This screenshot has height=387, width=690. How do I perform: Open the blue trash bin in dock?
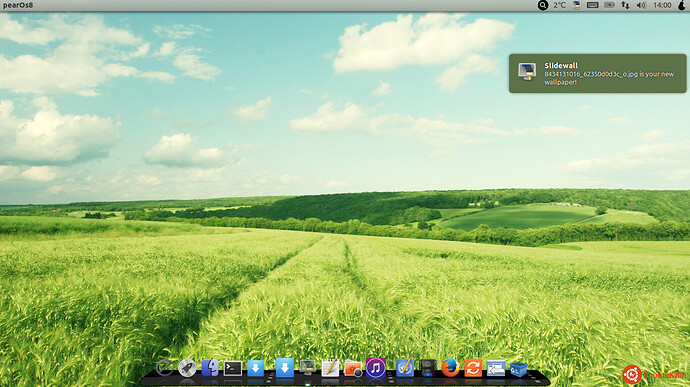[x=519, y=369]
